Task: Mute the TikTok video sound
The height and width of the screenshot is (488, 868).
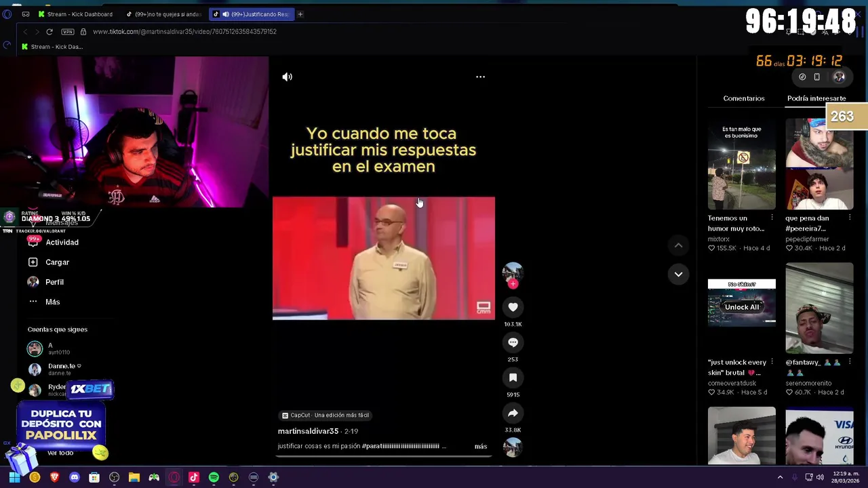Action: [x=288, y=77]
